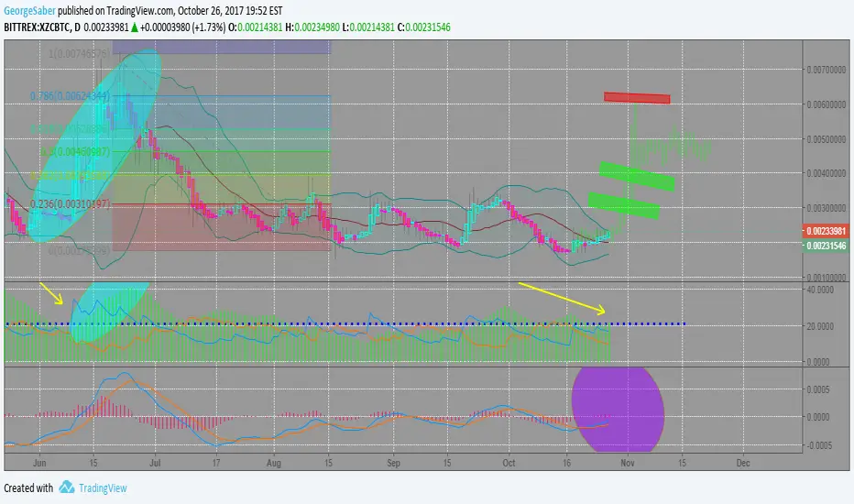Click the 40.0000 indicator scale label

coord(820,290)
